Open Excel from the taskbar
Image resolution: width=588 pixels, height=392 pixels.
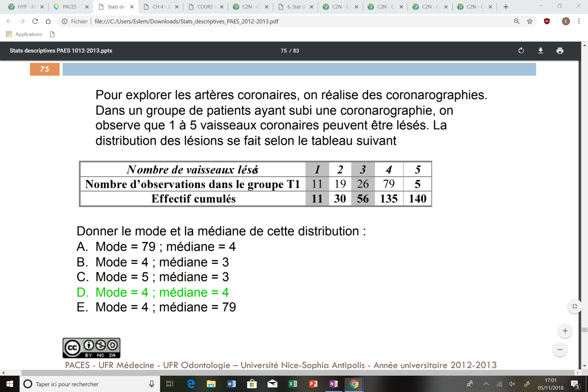click(293, 384)
